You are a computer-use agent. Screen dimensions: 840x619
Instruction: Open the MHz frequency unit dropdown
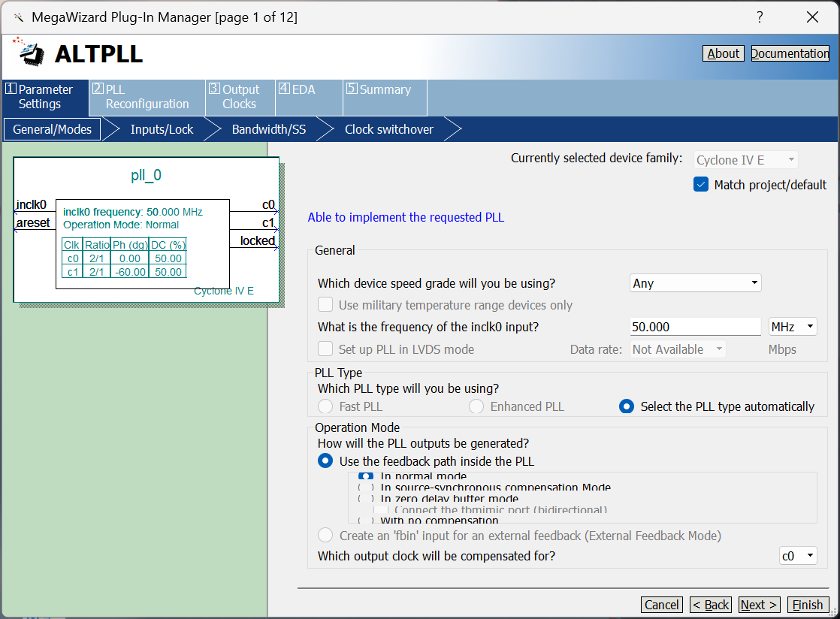(793, 327)
